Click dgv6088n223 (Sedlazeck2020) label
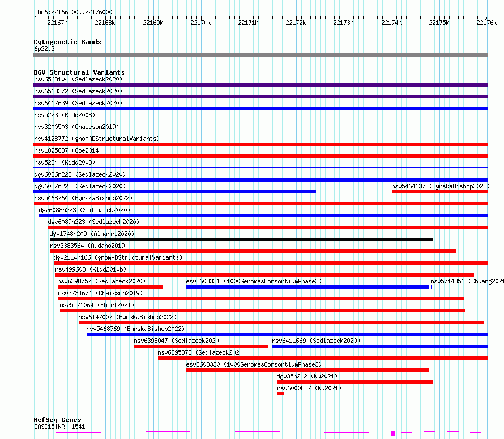This screenshot has width=504, height=439. (x=84, y=210)
